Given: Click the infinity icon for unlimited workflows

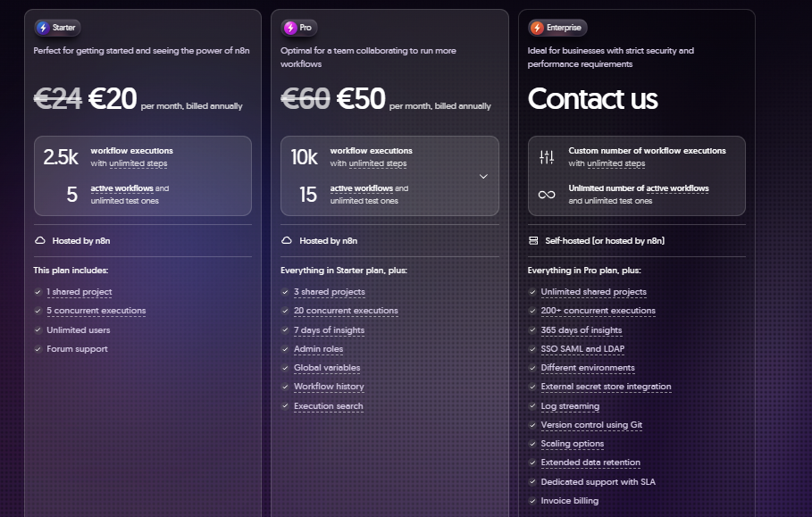Looking at the screenshot, I should click(547, 195).
